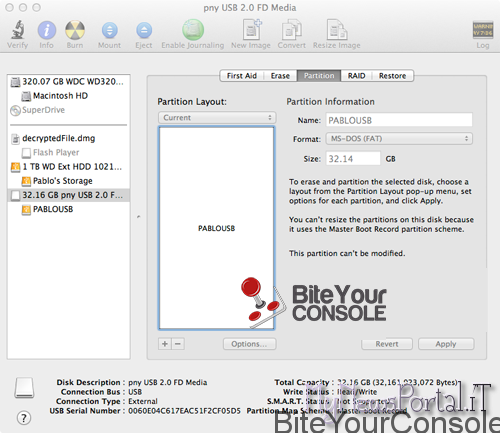Click the Disk Description value pny USB 2.0 FD Media
This screenshot has width=500, height=433.
coord(168,382)
